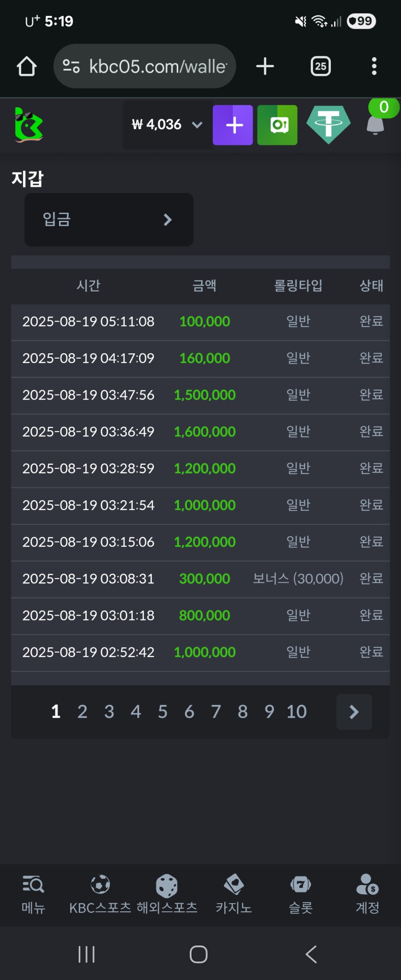Tap the green KBC bird logo
This screenshot has width=401, height=980.
point(29,125)
